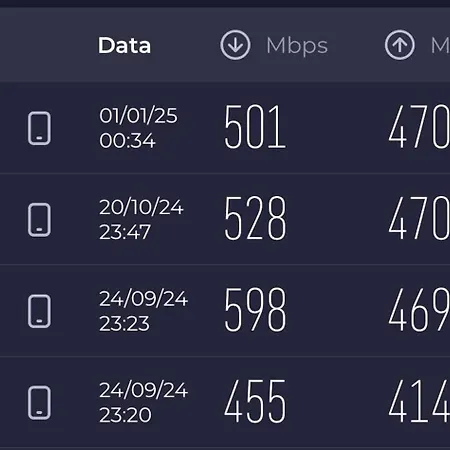Viewport: 450px width, 450px height.
Task: Click phone icon for 20/10/24 test
Action: tap(39, 220)
